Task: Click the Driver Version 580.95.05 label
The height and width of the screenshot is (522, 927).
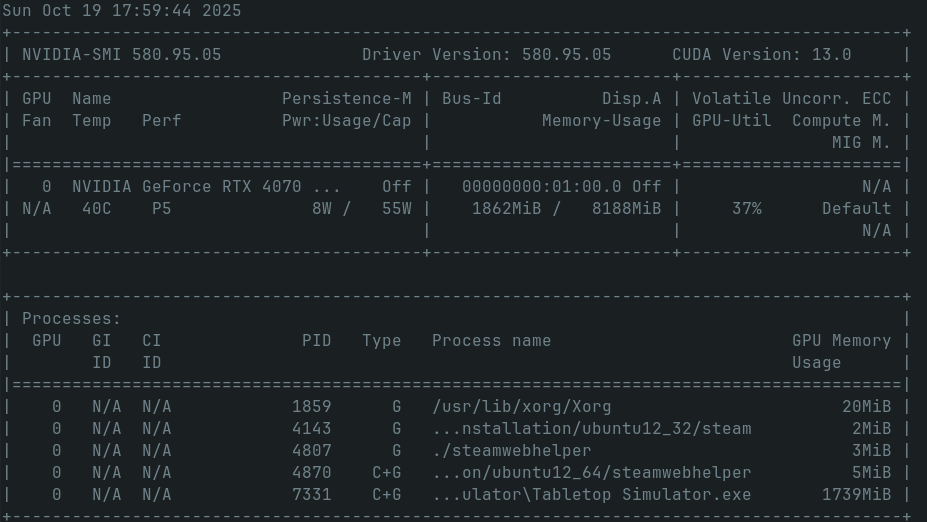Action: (486, 55)
